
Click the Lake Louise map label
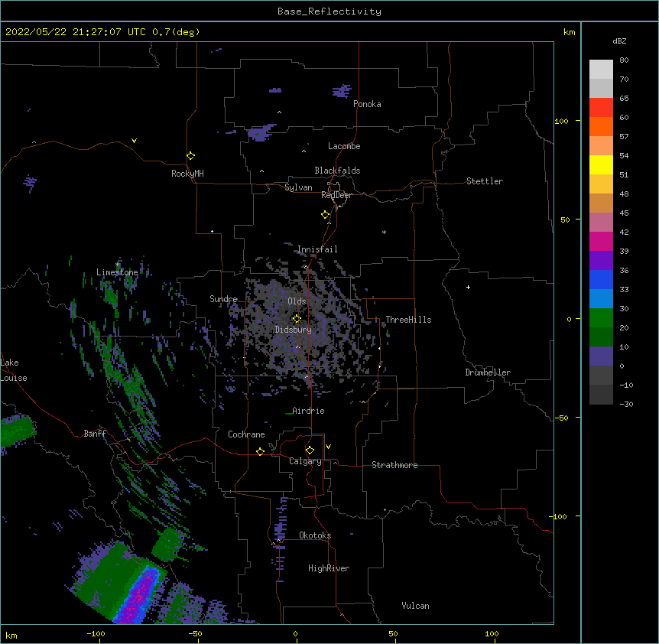pyautogui.click(x=14, y=370)
